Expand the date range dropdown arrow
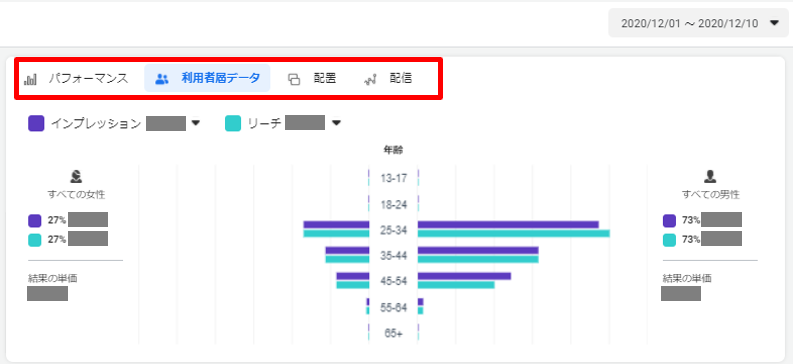The height and width of the screenshot is (364, 793). [774, 23]
